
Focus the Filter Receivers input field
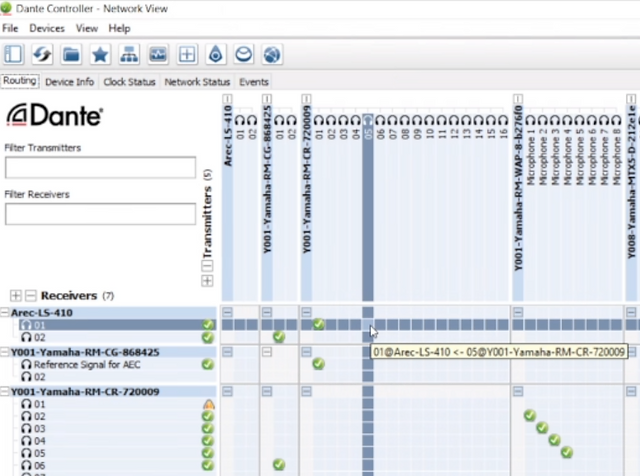click(100, 214)
